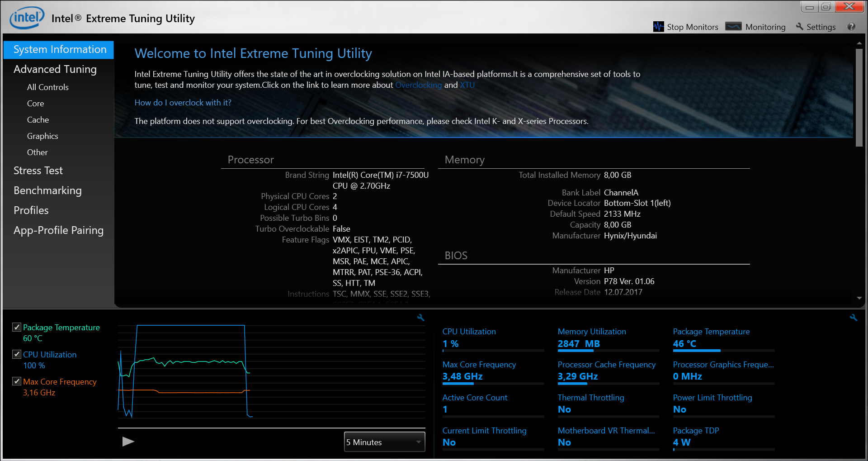Click the Turbo Overclockable 'False' value

[x=341, y=229]
